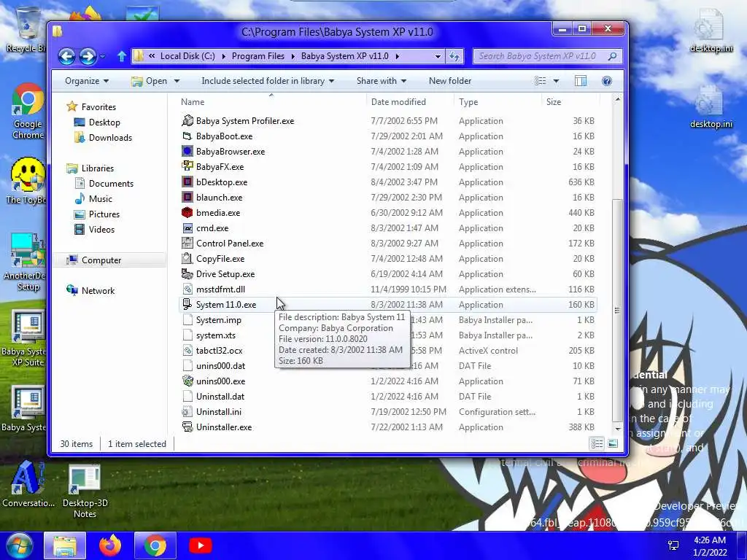Open the Music library
The height and width of the screenshot is (560, 747).
[100, 199]
